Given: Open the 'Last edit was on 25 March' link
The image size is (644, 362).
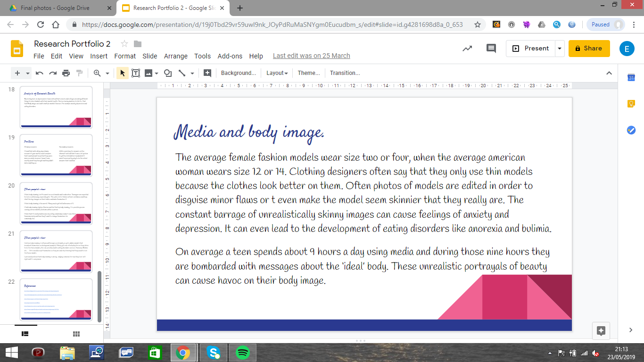Looking at the screenshot, I should pyautogui.click(x=311, y=56).
